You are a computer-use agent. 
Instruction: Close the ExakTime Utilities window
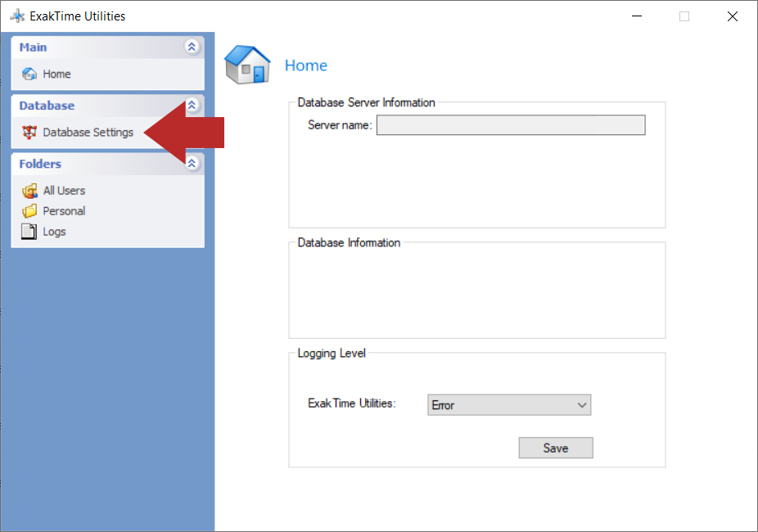tap(733, 16)
